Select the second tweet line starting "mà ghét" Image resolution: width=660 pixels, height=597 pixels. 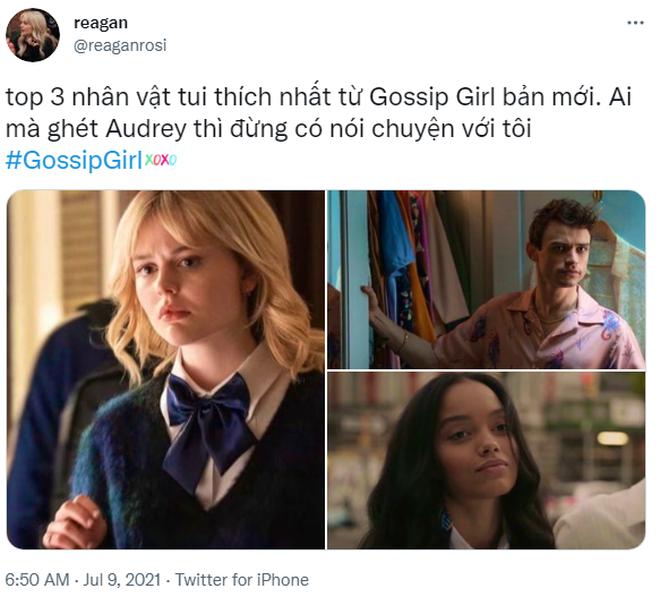pos(268,129)
